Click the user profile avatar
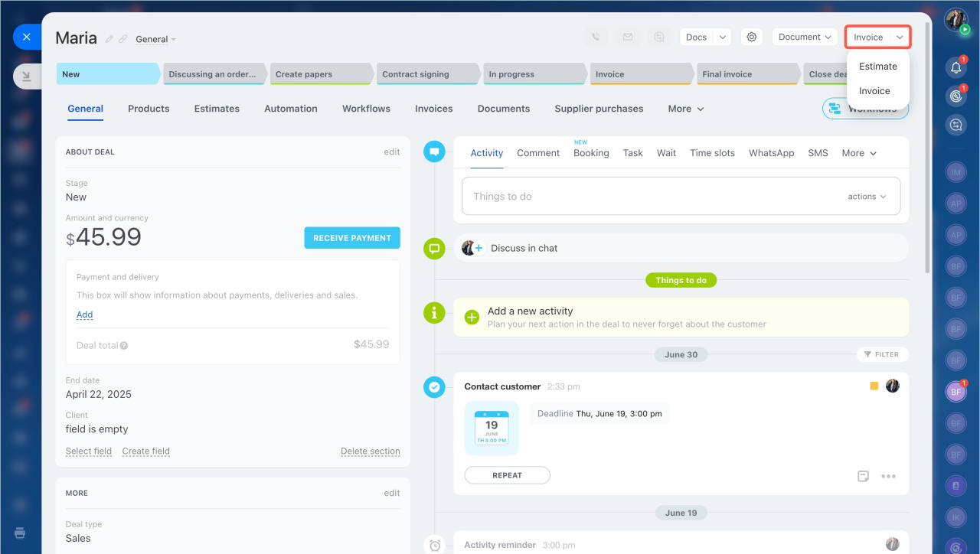Screen dimensions: 980x554 [955, 20]
